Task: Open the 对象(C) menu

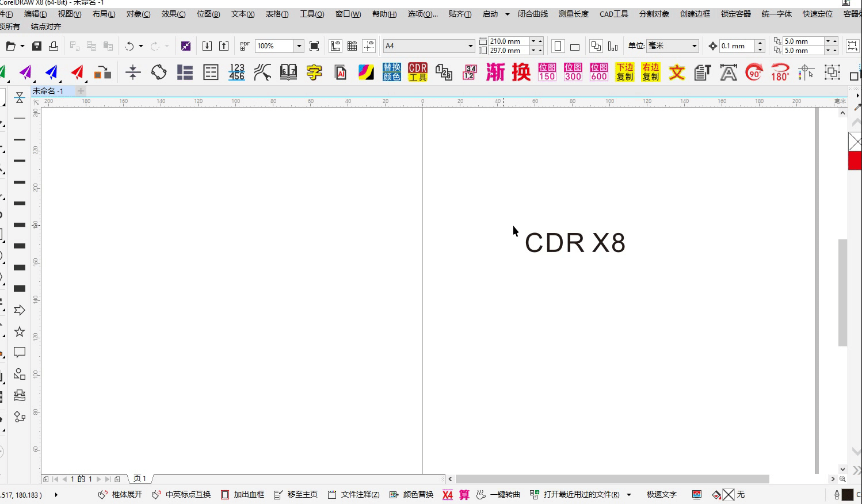Action: [x=139, y=14]
